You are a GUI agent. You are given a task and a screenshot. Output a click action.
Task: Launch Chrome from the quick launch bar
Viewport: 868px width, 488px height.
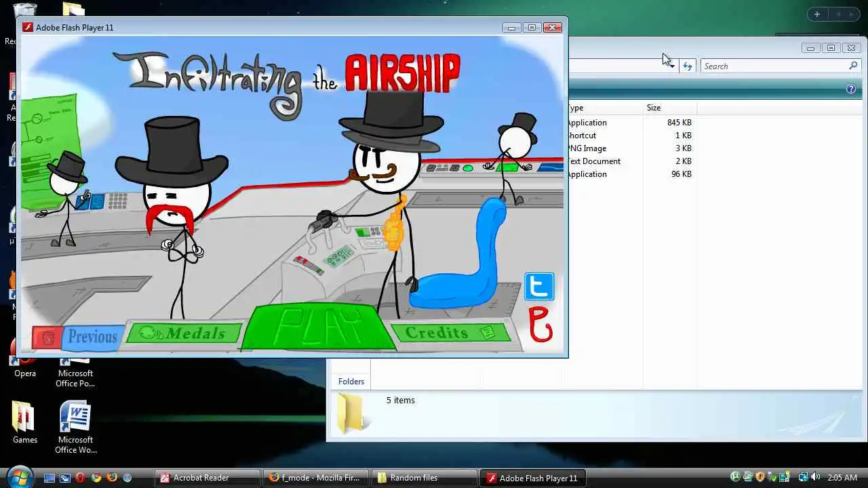tap(96, 478)
